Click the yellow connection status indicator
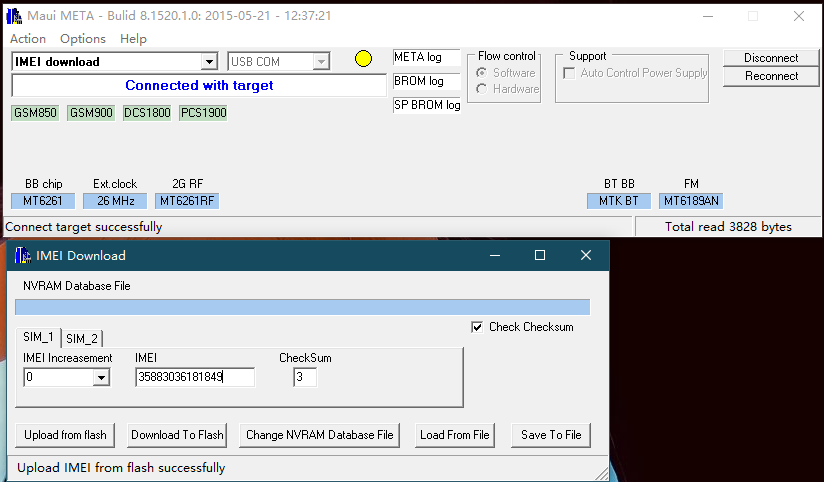This screenshot has height=482, width=824. pos(363,59)
